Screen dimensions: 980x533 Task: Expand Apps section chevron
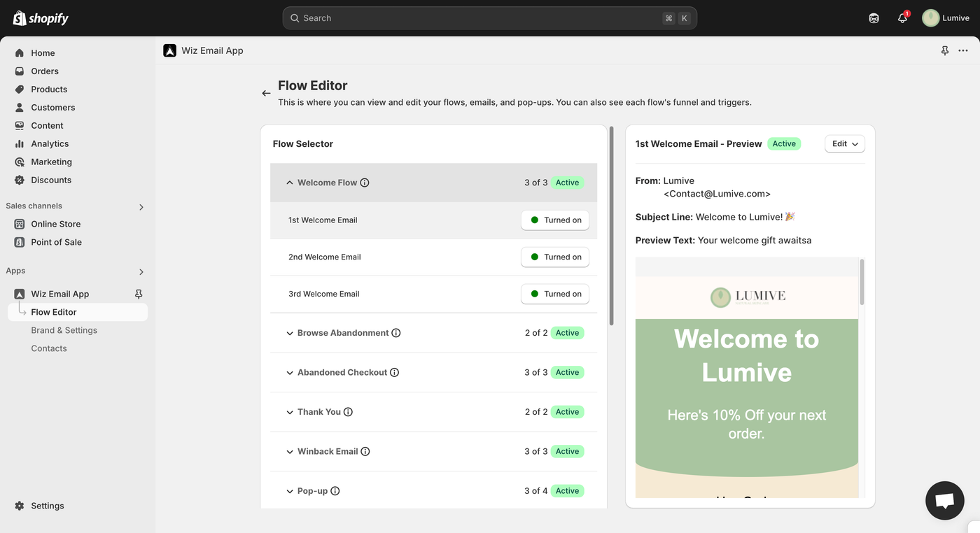click(141, 272)
